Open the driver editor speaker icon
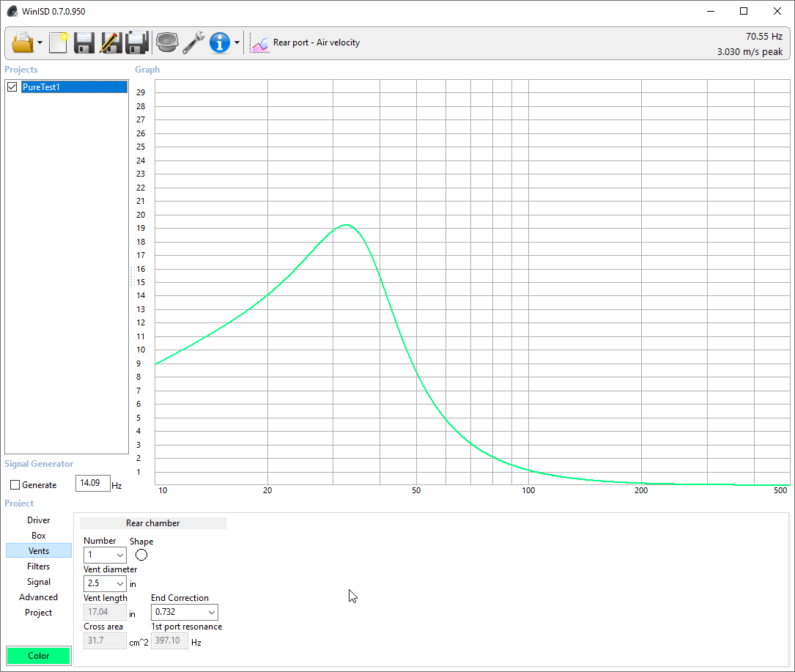 click(x=167, y=43)
